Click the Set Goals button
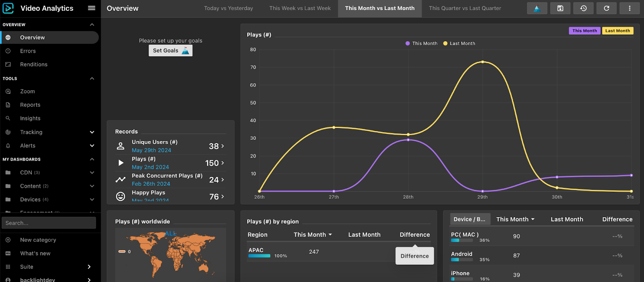644x282 pixels. (171, 50)
